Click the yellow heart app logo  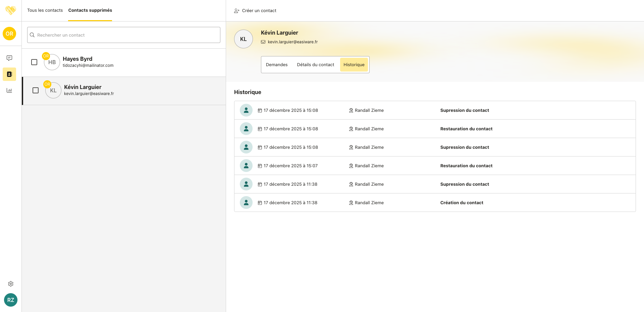[x=11, y=10]
